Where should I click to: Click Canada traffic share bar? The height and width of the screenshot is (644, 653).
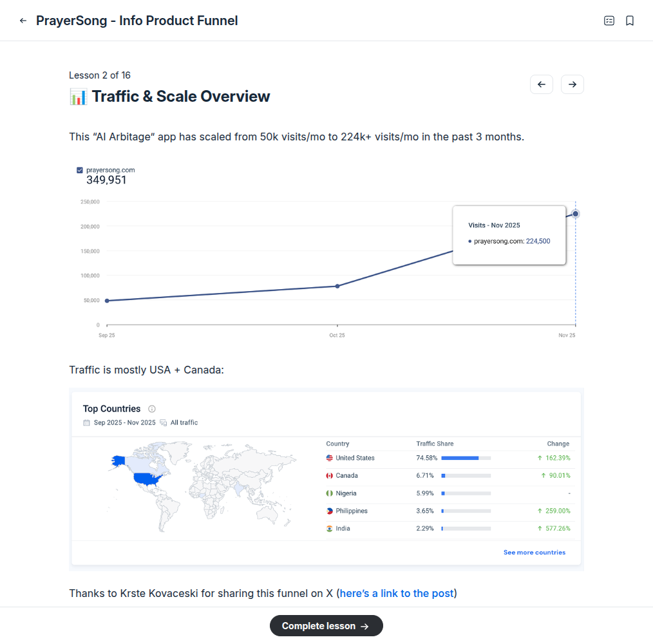pos(466,476)
